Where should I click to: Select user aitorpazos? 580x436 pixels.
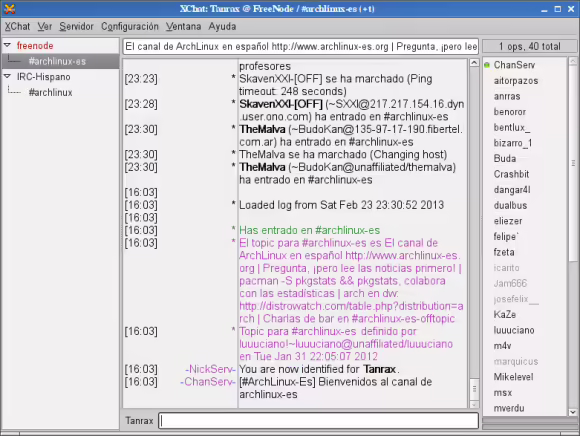click(516, 81)
